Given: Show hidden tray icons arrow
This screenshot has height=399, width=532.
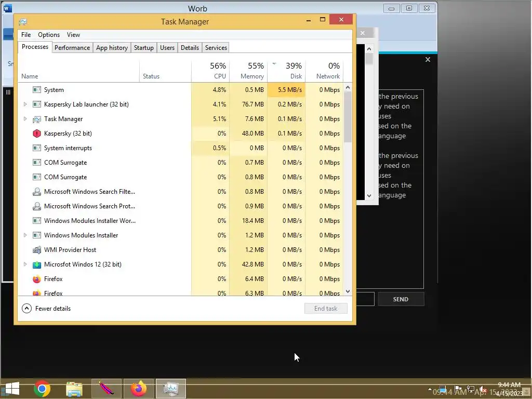Looking at the screenshot, I should pyautogui.click(x=430, y=389).
